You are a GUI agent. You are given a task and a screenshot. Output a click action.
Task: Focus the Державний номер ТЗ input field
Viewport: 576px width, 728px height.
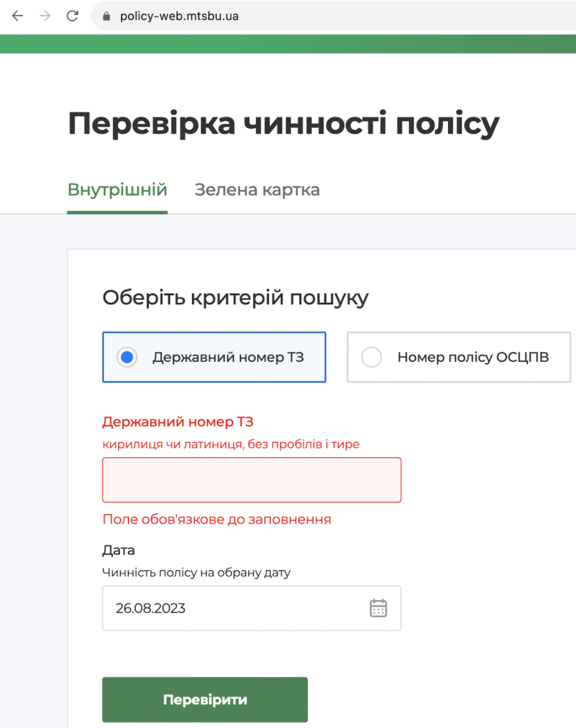(x=252, y=479)
